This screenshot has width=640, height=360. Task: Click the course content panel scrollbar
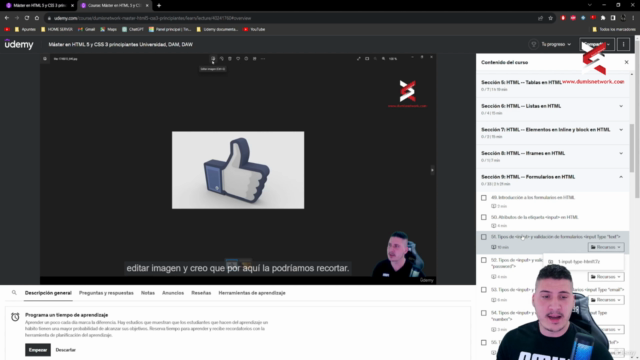(632, 147)
